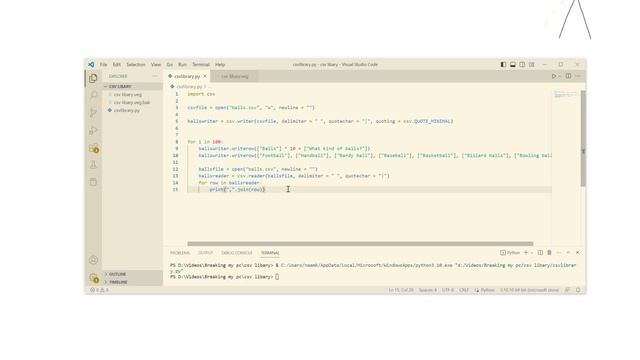Click the bottom activity bar view icon under Testing
Image resolution: width=640 pixels, height=360 pixels.
pos(93,182)
